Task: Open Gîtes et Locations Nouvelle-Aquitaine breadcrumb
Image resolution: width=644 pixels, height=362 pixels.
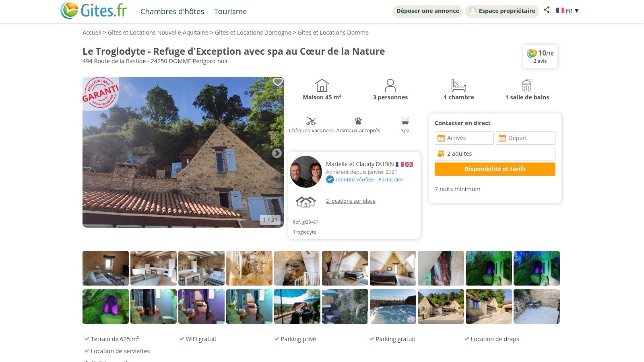Action: coord(158,33)
